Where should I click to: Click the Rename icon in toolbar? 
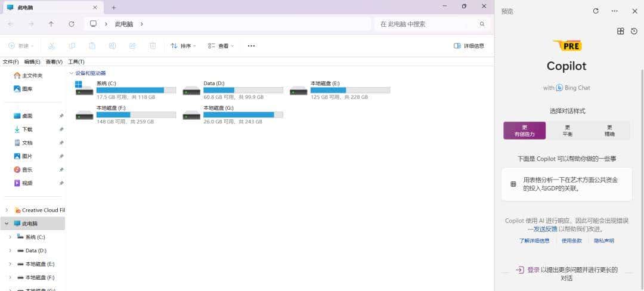pyautogui.click(x=112, y=46)
